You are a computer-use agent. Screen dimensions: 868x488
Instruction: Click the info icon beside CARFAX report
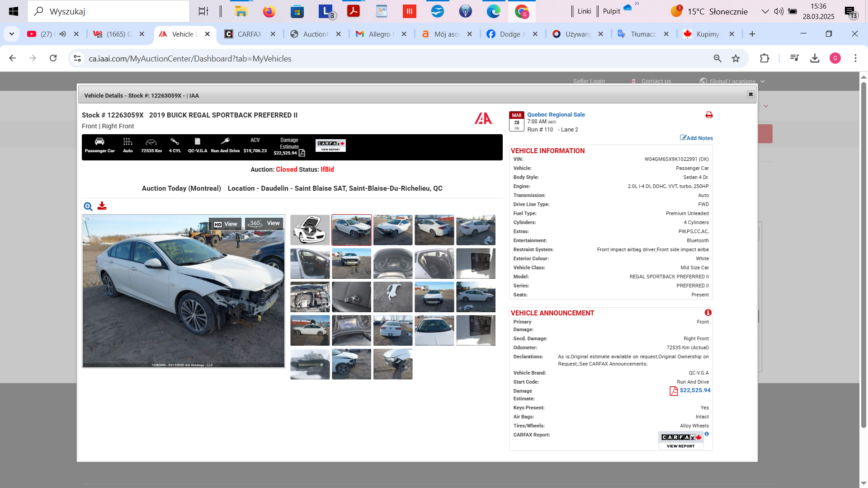coord(707,434)
